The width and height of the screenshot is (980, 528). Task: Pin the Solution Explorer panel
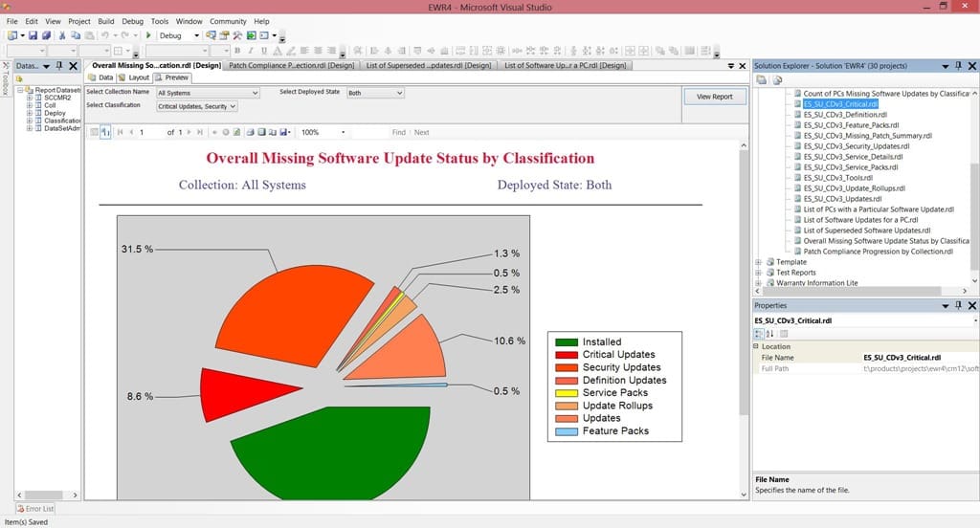click(x=959, y=66)
